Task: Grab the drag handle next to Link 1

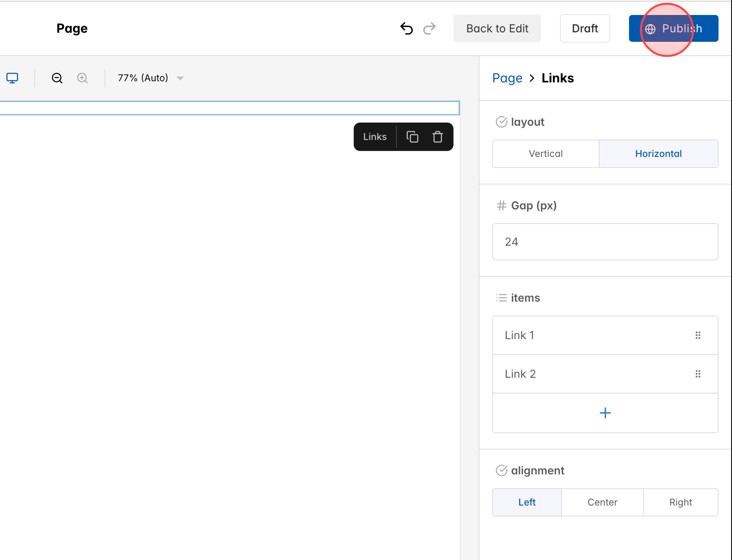Action: [698, 335]
